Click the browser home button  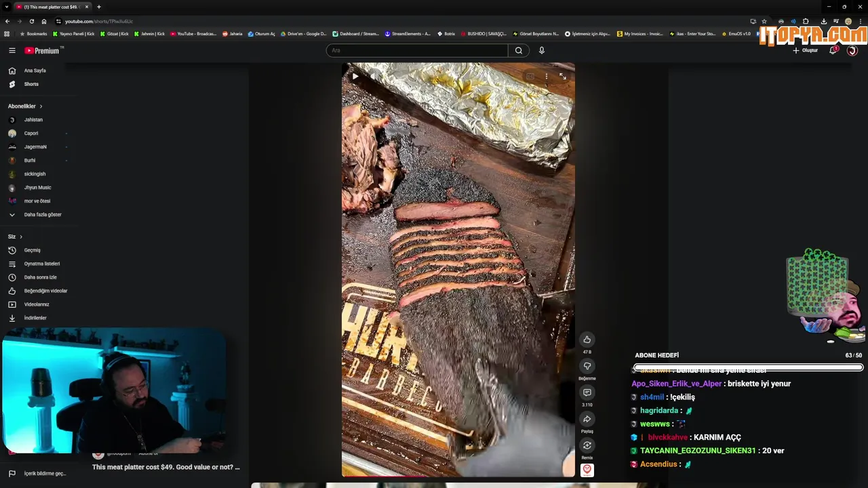click(44, 21)
